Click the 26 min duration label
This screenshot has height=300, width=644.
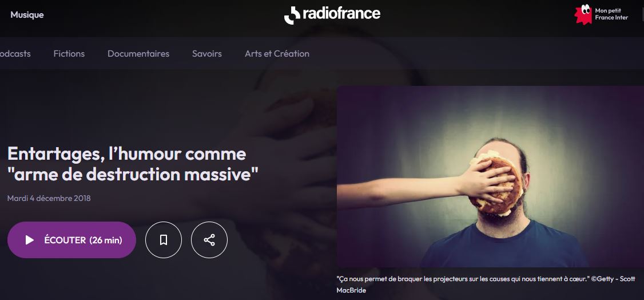pos(106,240)
